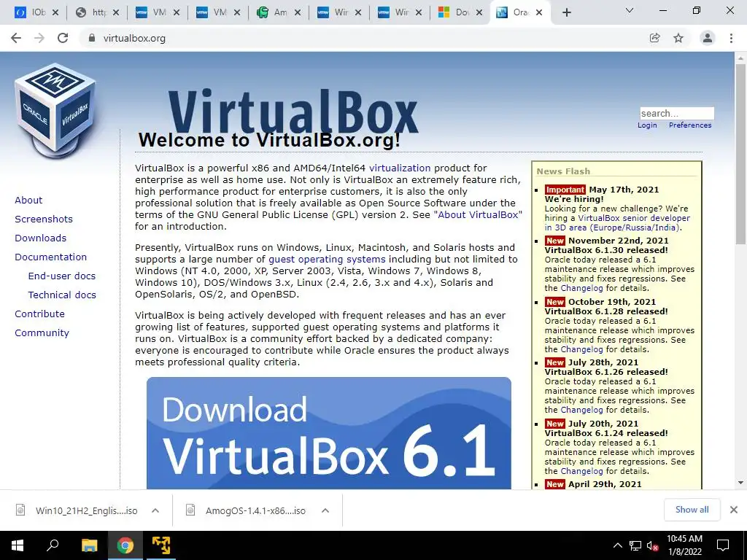Image resolution: width=747 pixels, height=560 pixels.
Task: Click the AmogOS iso file icon
Action: click(190, 510)
